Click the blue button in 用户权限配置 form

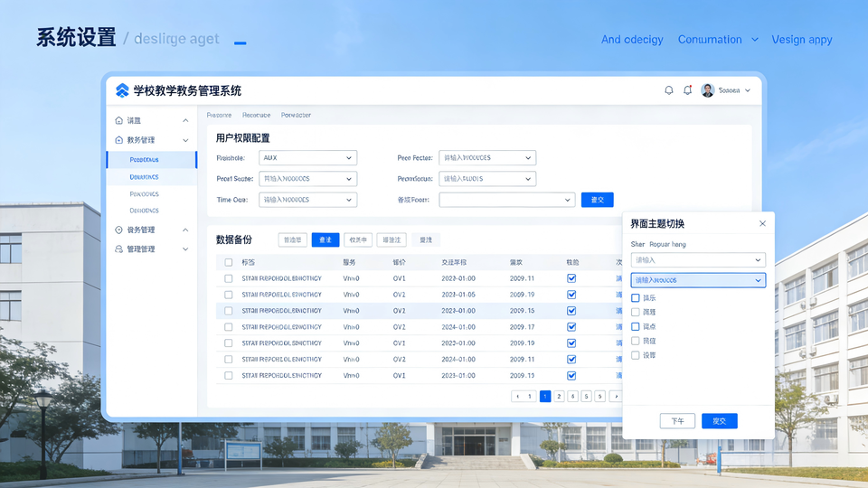597,200
